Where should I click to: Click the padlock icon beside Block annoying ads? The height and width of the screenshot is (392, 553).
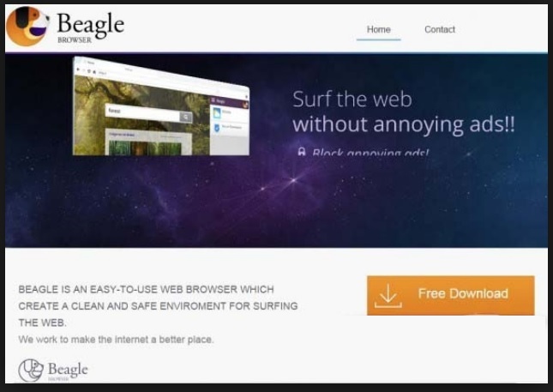(301, 152)
